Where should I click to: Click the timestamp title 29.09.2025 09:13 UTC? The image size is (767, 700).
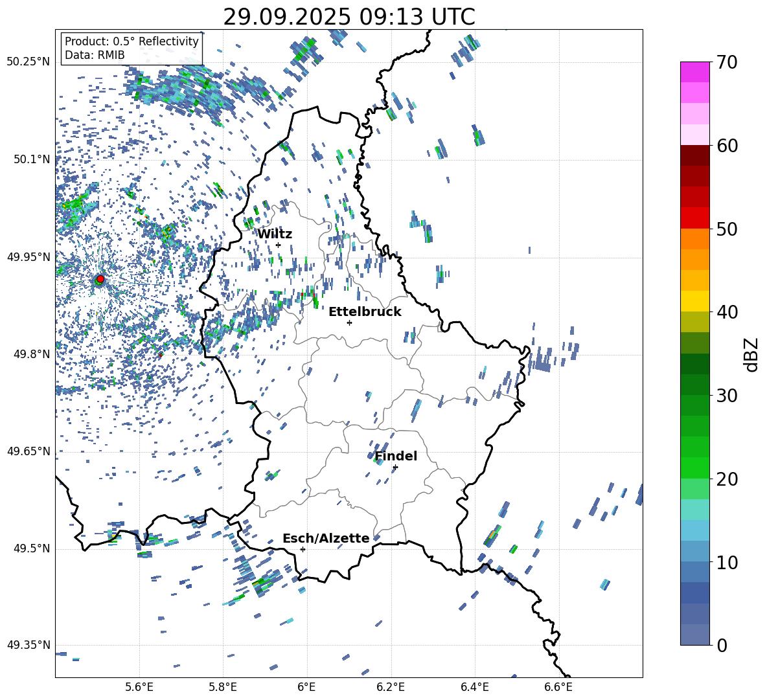pos(349,17)
